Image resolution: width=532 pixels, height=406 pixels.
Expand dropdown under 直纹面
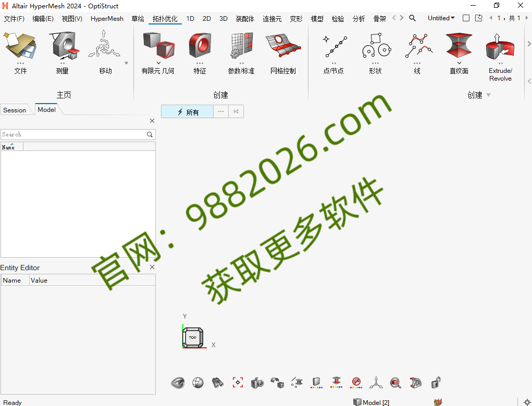[459, 63]
